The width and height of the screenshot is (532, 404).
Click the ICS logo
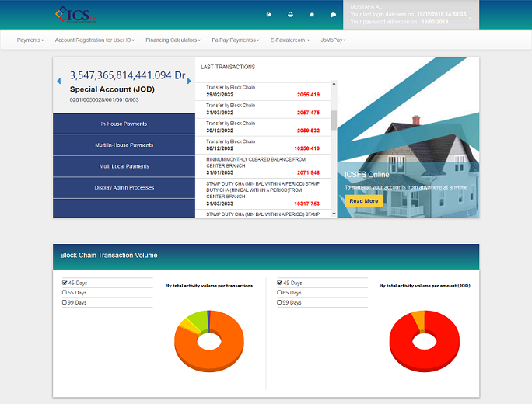75,15
